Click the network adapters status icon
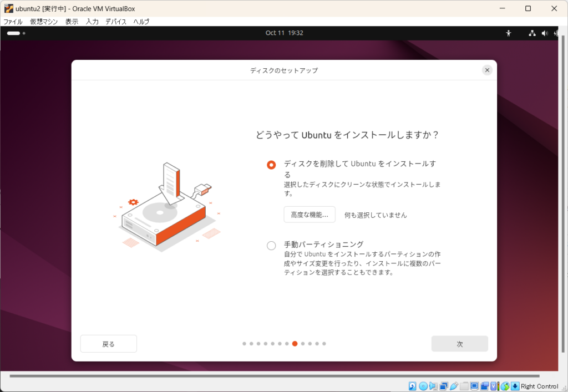This screenshot has height=392, width=568. pos(444,386)
